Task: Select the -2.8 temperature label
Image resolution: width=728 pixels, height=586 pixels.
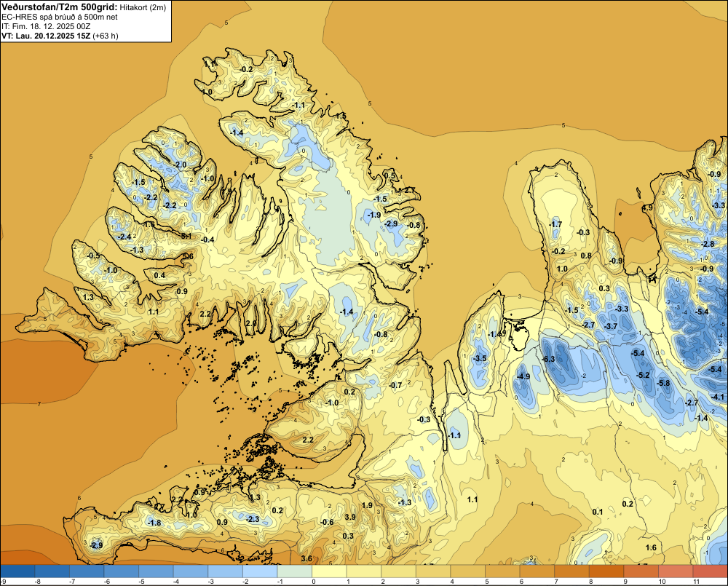Action: (x=708, y=245)
